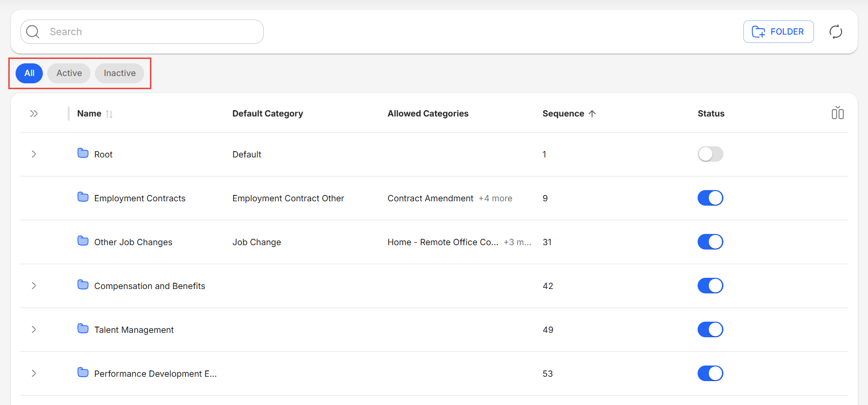Expand the Root folder row
This screenshot has height=405, width=868.
pyautogui.click(x=34, y=154)
